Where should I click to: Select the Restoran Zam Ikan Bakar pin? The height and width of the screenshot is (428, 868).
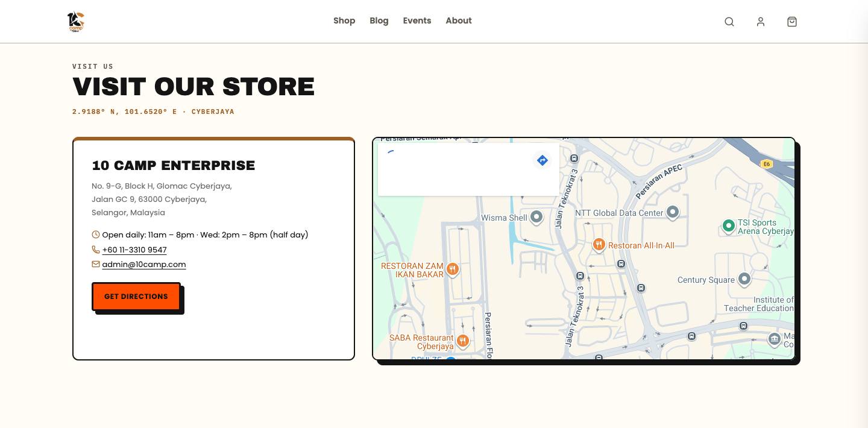[453, 269]
